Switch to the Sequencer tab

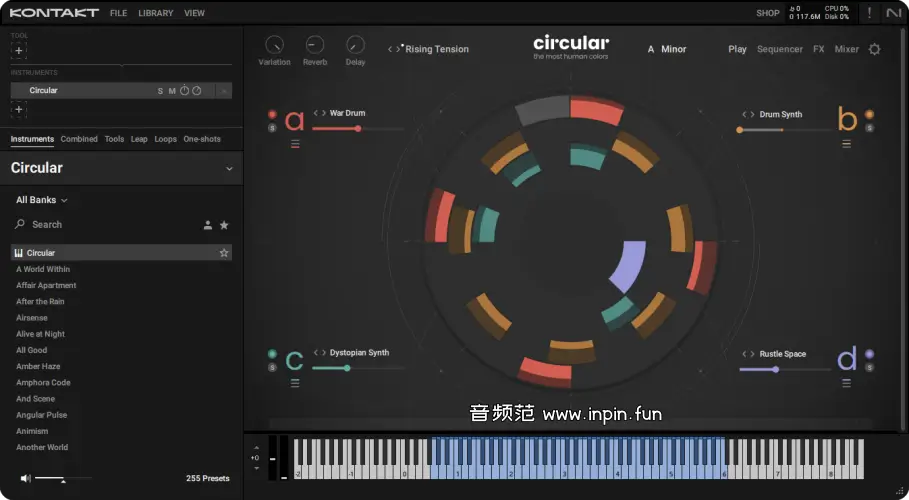779,49
